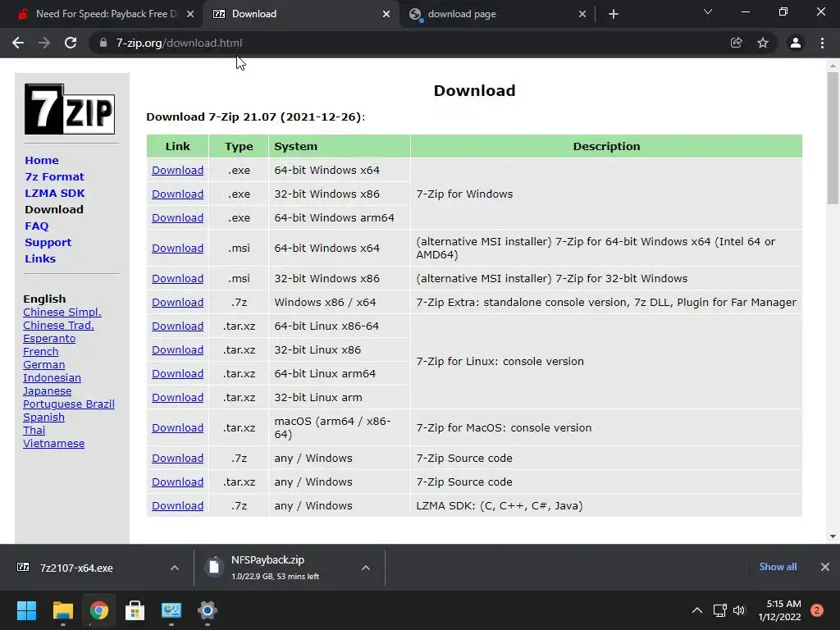Image resolution: width=840 pixels, height=630 pixels.
Task: Click the 7-ZIP logo image
Action: (x=70, y=109)
